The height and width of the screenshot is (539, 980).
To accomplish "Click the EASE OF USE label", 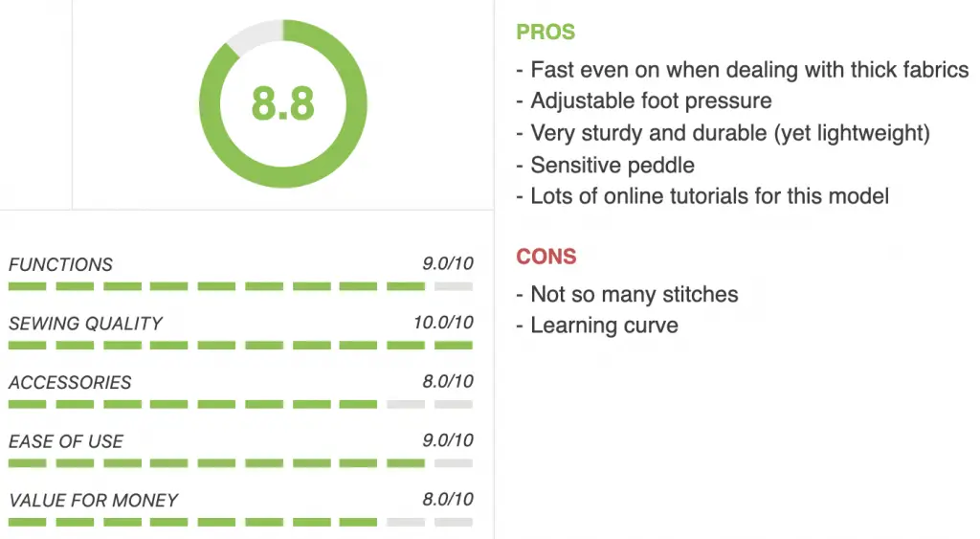I will click(66, 441).
